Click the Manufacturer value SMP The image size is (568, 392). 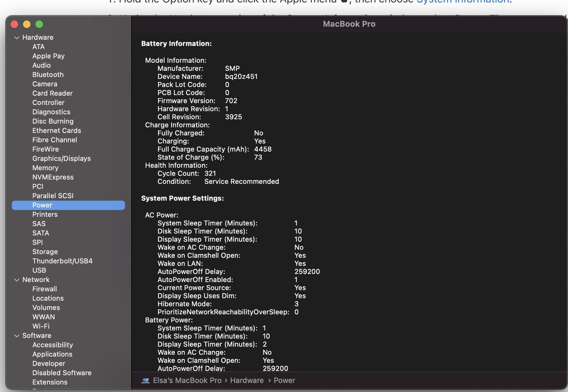point(232,69)
